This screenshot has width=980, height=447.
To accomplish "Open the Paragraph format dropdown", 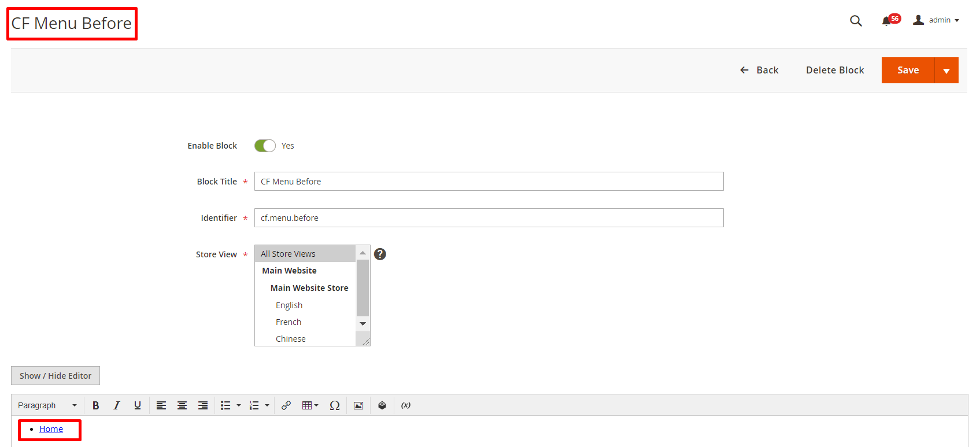I will point(47,405).
